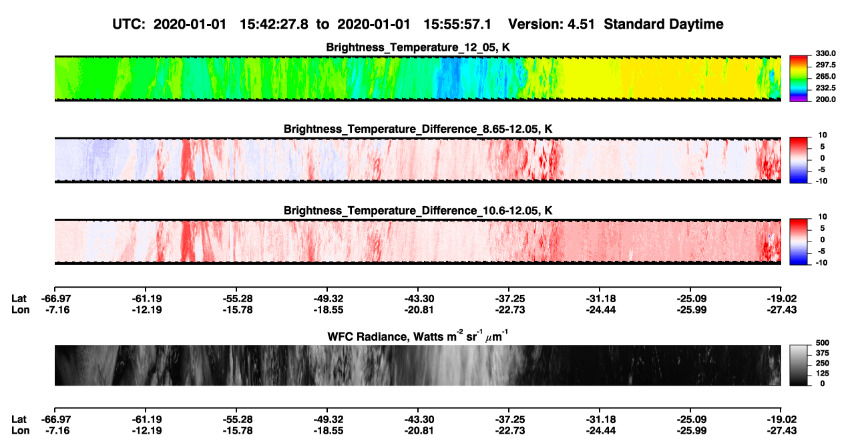Click latitude -61.19 under the WFC Radiance panel
Image resolution: width=868 pixels, height=445 pixels.
146,420
